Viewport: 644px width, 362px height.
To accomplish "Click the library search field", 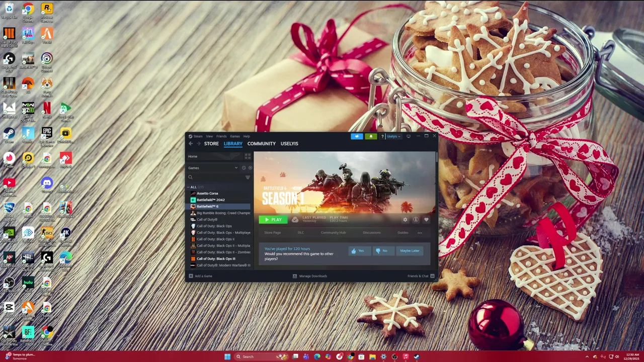I will pos(216,177).
